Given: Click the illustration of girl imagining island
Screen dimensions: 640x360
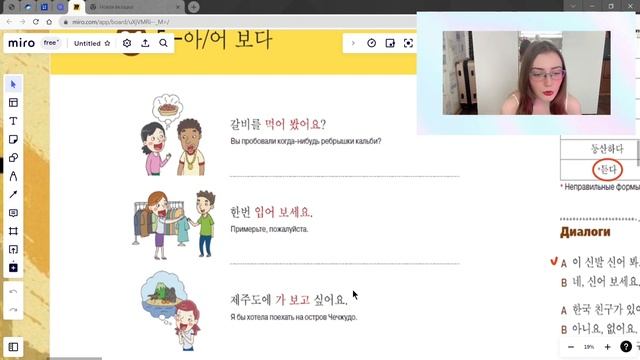Looking at the screenshot, I should coord(171,311).
